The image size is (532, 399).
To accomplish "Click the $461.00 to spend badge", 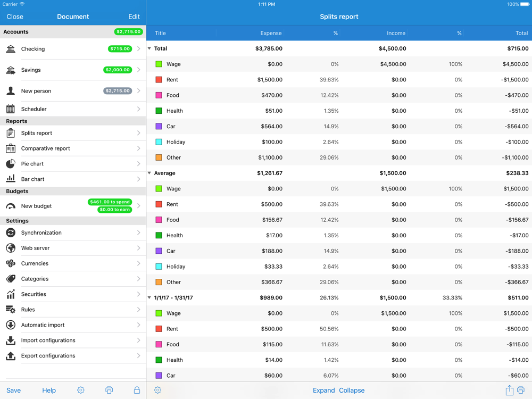I will coord(110,202).
